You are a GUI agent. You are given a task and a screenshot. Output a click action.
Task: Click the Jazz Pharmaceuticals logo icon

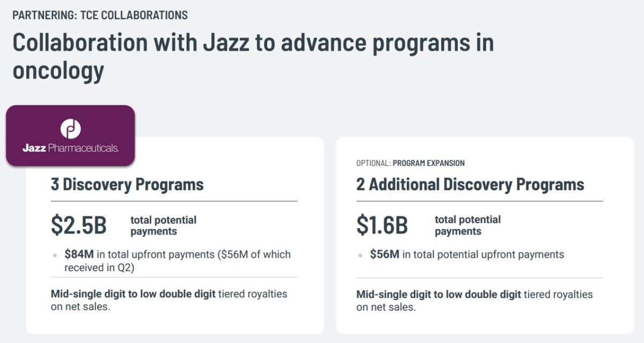pyautogui.click(x=70, y=129)
